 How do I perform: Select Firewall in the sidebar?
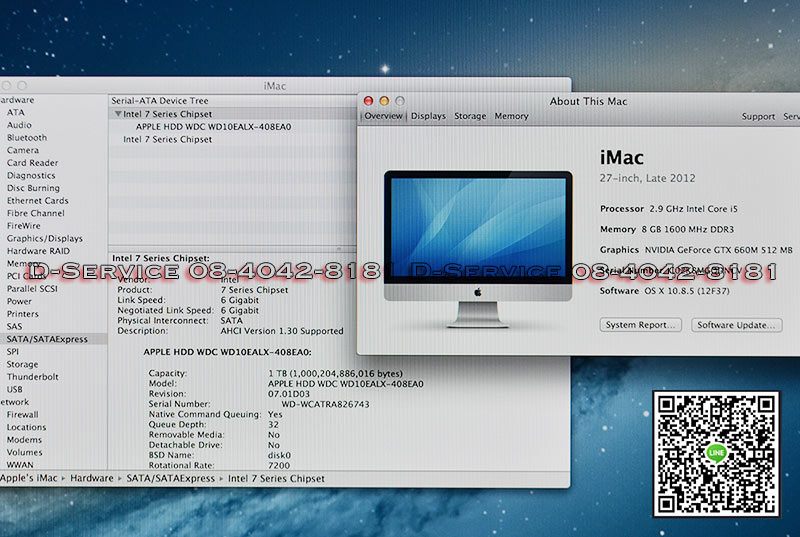click(x=22, y=415)
